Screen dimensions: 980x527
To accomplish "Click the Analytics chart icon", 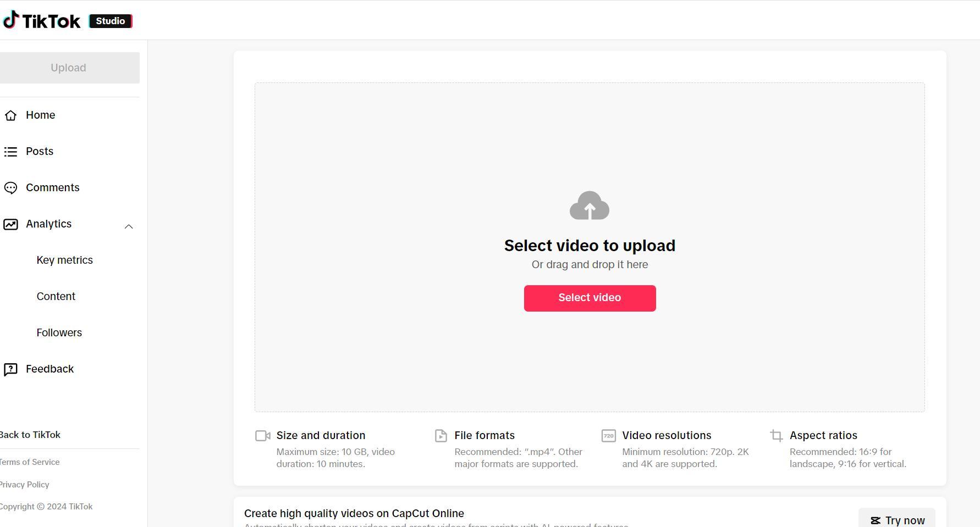I will (x=10, y=224).
